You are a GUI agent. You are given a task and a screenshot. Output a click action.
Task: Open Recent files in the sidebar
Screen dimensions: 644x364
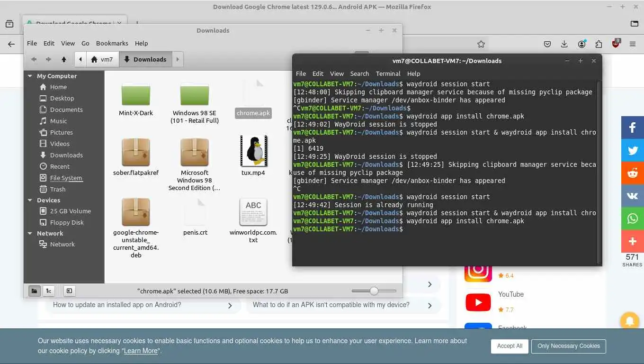[60, 167]
